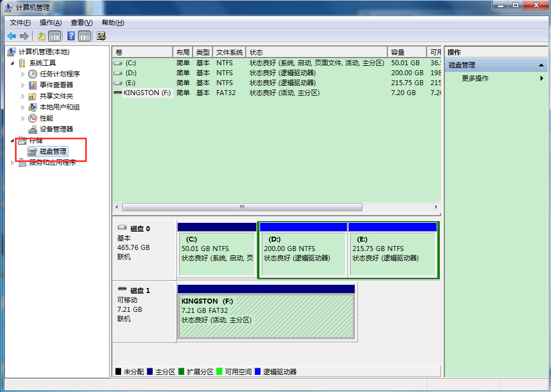Image resolution: width=551 pixels, height=392 pixels.
Task: Click the KINGSTON (F:) removable drive icon
Action: 118,92
